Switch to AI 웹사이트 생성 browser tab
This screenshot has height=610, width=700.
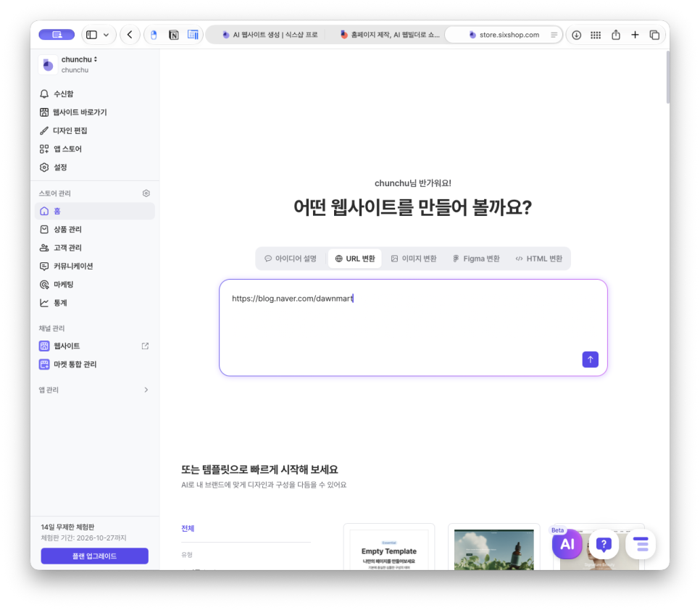point(270,35)
